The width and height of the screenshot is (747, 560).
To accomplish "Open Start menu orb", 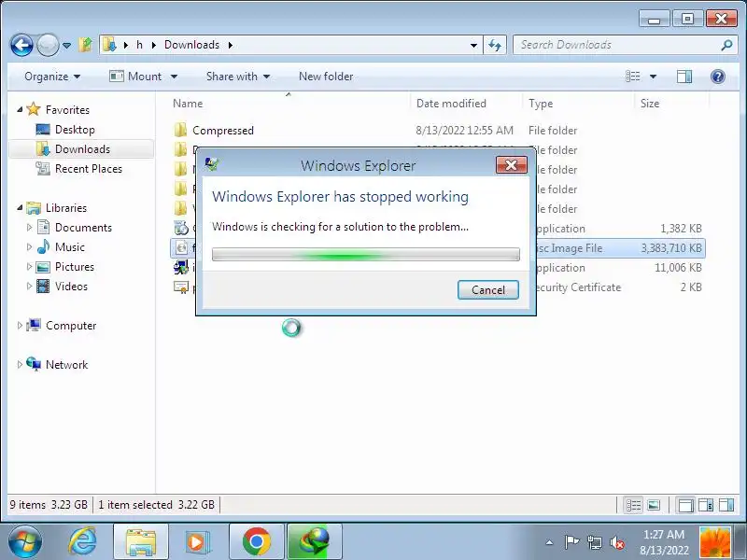I will click(x=25, y=541).
